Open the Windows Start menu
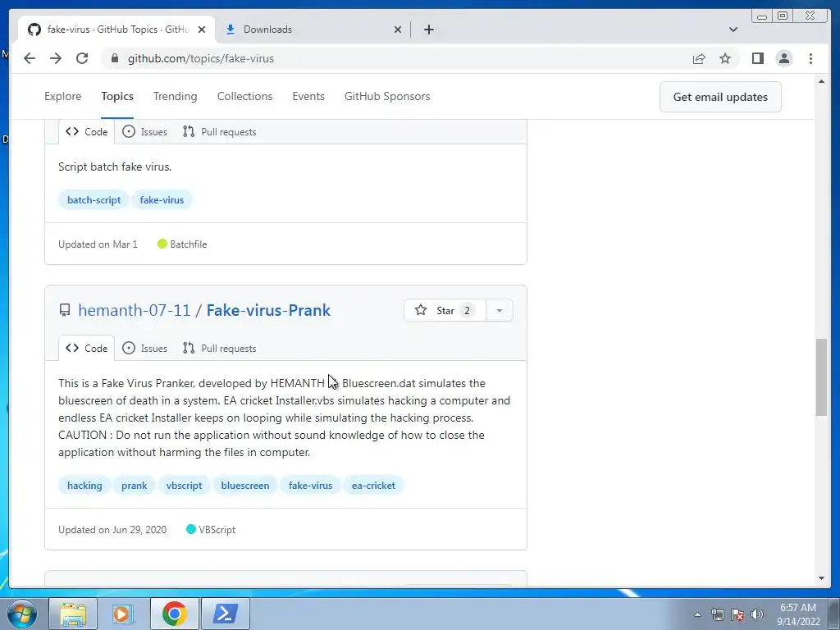840x630 pixels. click(x=22, y=614)
